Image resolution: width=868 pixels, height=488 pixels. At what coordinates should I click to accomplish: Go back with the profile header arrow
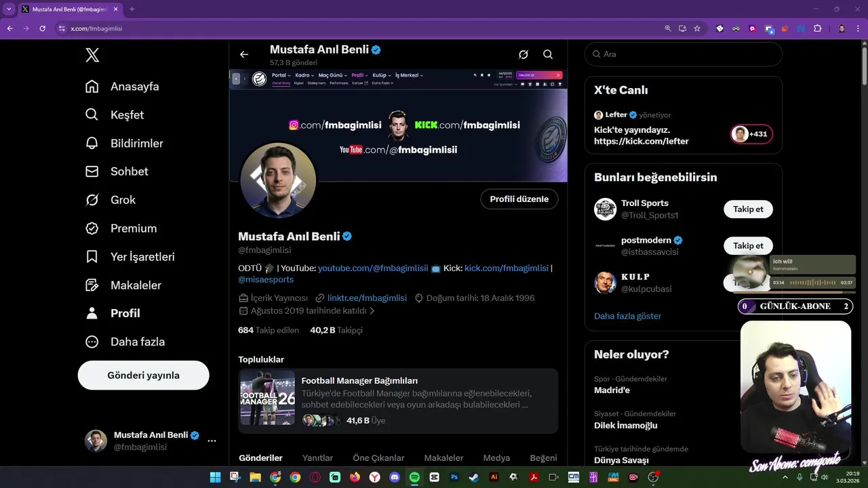[244, 54]
